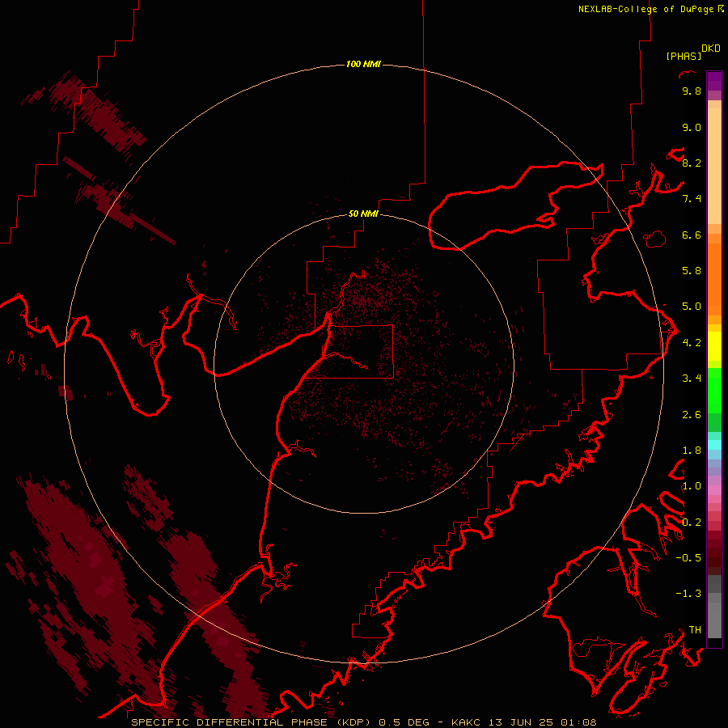The height and width of the screenshot is (728, 728).
Task: Click the cyan segment of the color bar
Action: pos(714,445)
